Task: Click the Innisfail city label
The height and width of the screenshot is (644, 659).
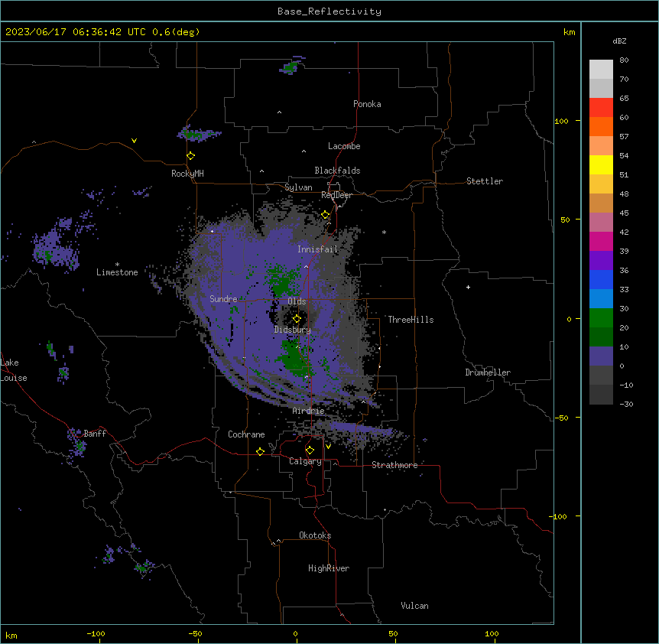Action: point(317,249)
